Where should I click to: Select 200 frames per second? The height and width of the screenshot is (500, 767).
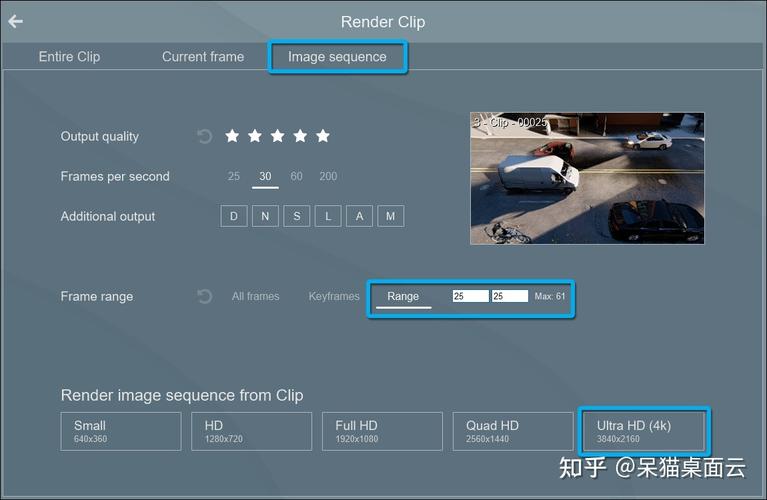point(328,176)
